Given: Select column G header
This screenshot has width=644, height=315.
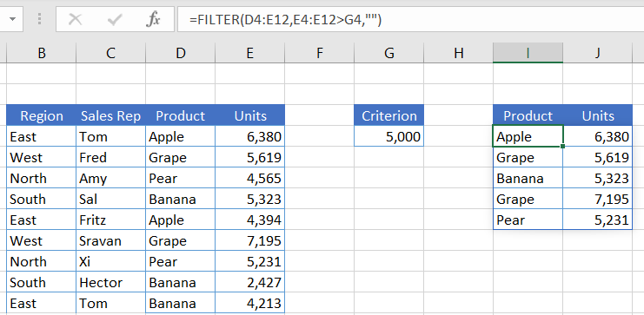Looking at the screenshot, I should click(389, 53).
